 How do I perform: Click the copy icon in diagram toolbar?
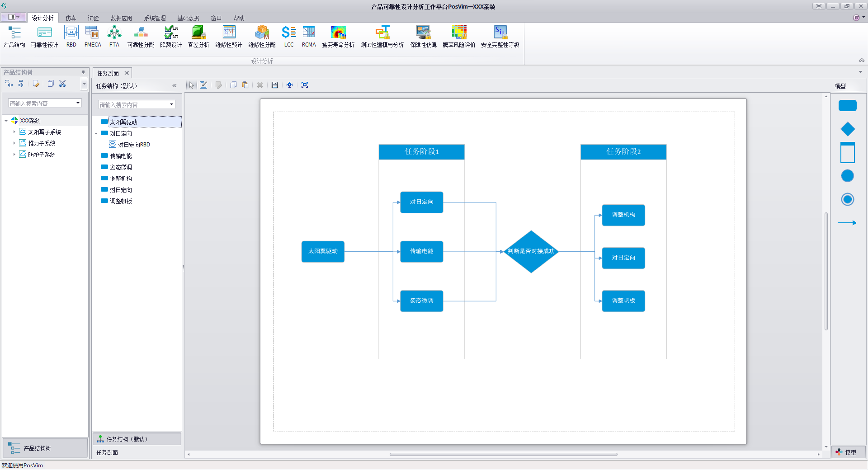coord(233,85)
